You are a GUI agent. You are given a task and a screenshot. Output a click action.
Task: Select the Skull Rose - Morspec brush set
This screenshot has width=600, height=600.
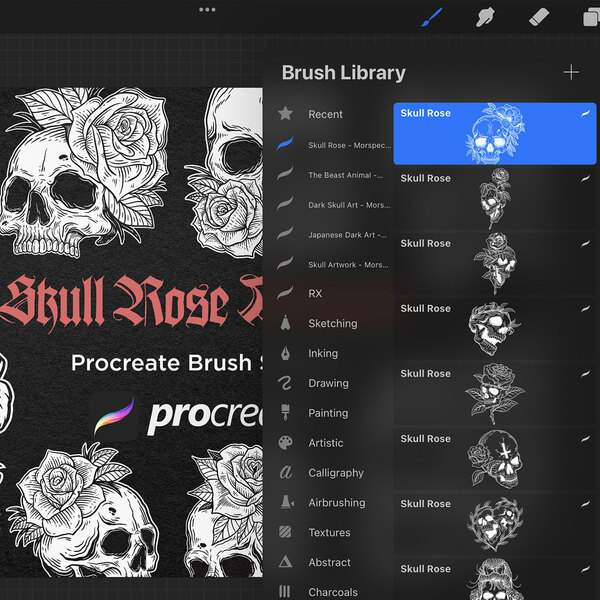coord(334,145)
